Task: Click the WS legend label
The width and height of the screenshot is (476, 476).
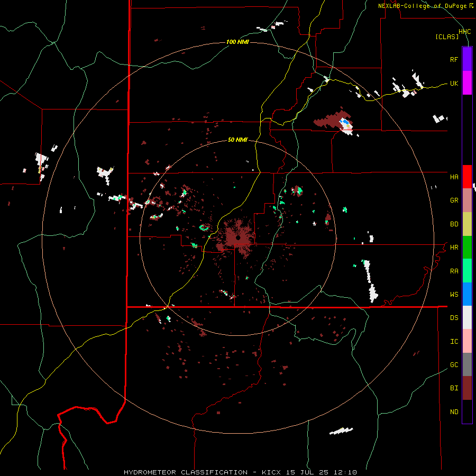Action: [454, 295]
